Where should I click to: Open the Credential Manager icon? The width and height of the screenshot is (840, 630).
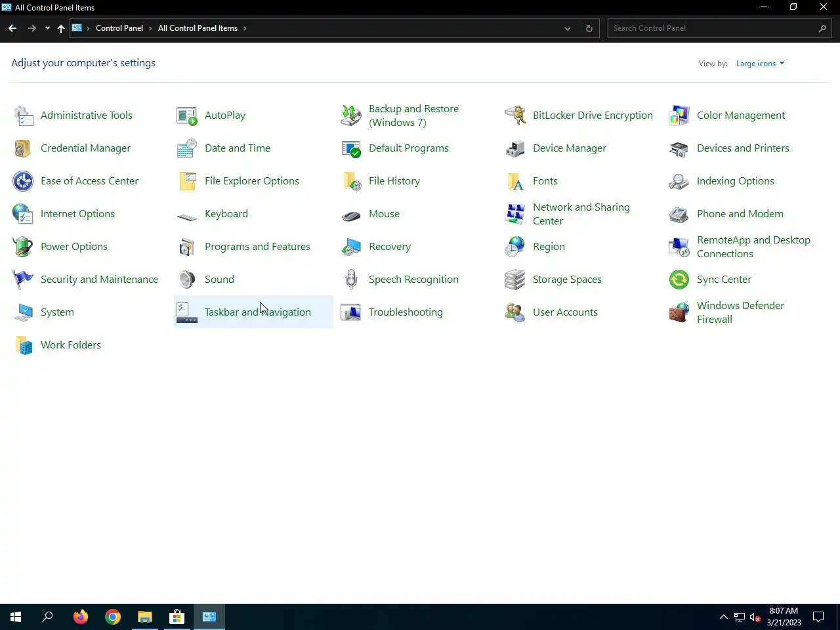23,148
